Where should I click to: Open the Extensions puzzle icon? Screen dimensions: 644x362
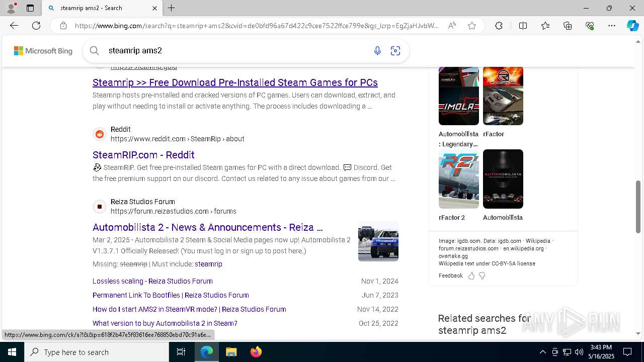(x=499, y=26)
